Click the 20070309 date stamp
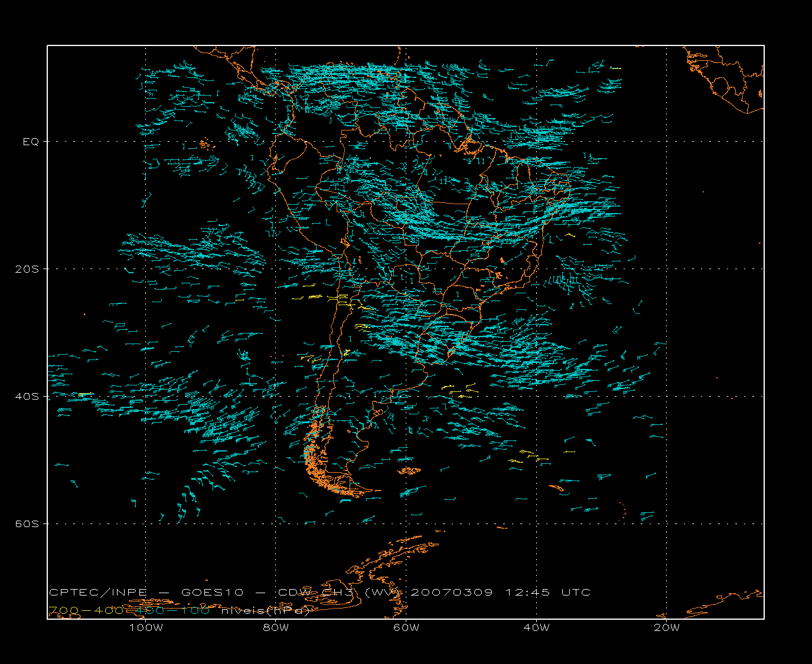Image resolution: width=812 pixels, height=664 pixels. pyautogui.click(x=452, y=592)
